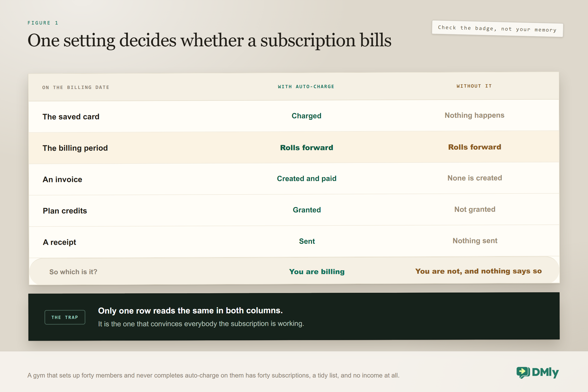The width and height of the screenshot is (588, 392).
Task: Click 'The billing period' row label
Action: pyautogui.click(x=75, y=148)
